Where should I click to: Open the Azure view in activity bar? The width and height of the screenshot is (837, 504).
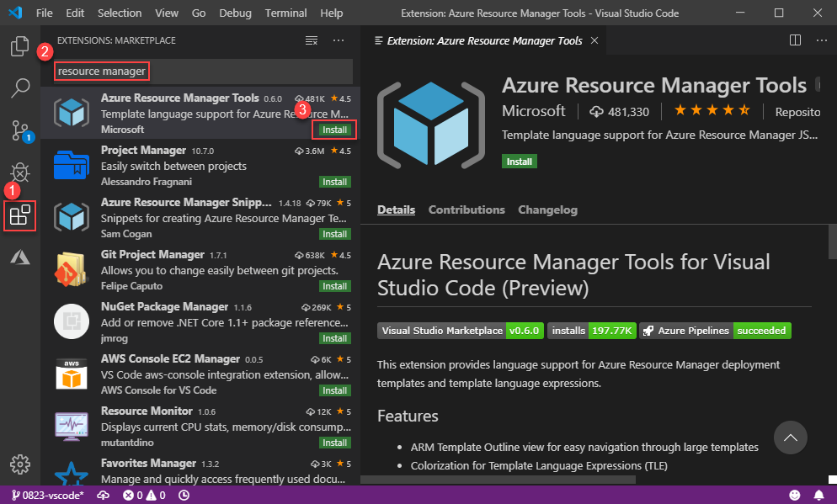click(20, 257)
